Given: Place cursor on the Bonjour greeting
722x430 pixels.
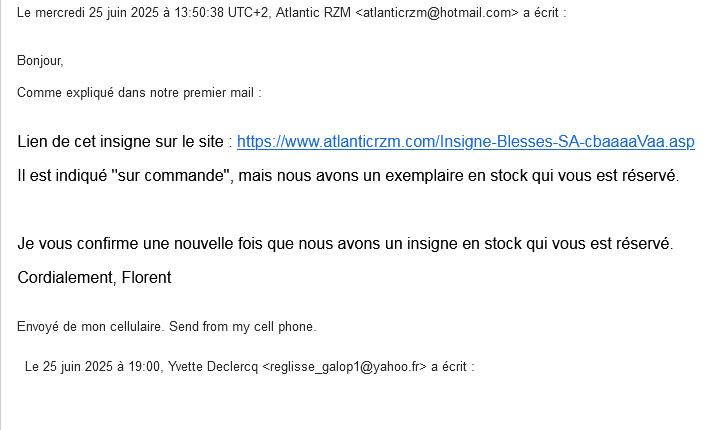Looking at the screenshot, I should 40,60.
